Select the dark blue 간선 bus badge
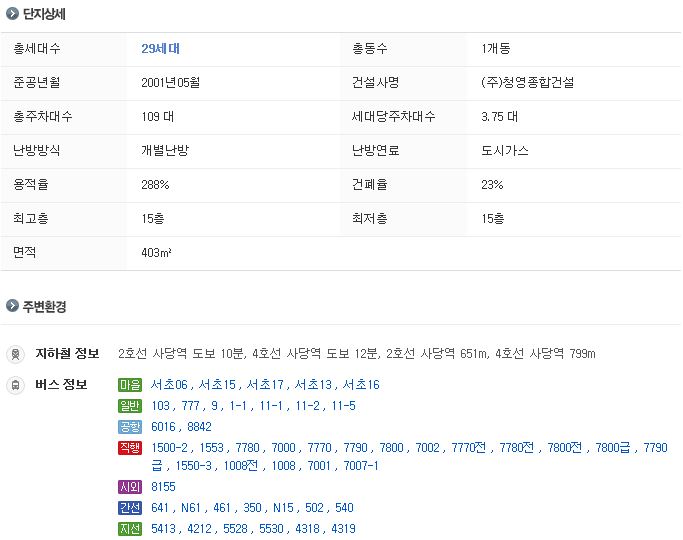 (x=130, y=508)
